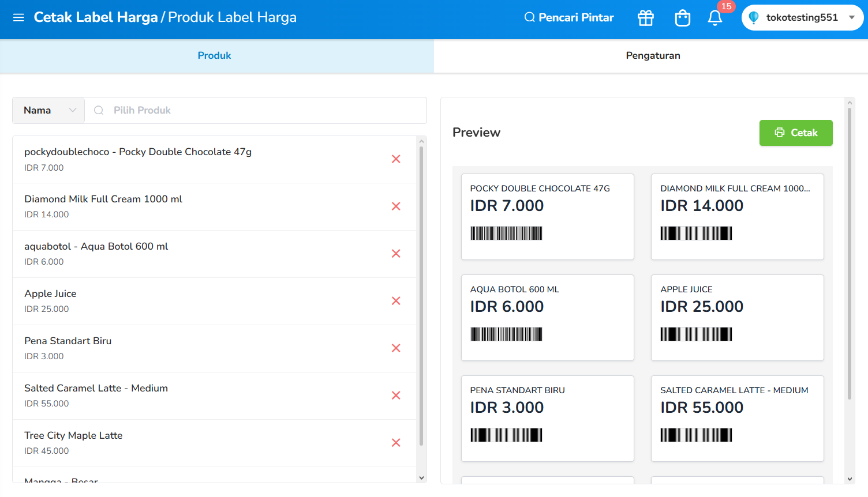Open the gift rewards icon
868x497 pixels.
[x=646, y=18]
